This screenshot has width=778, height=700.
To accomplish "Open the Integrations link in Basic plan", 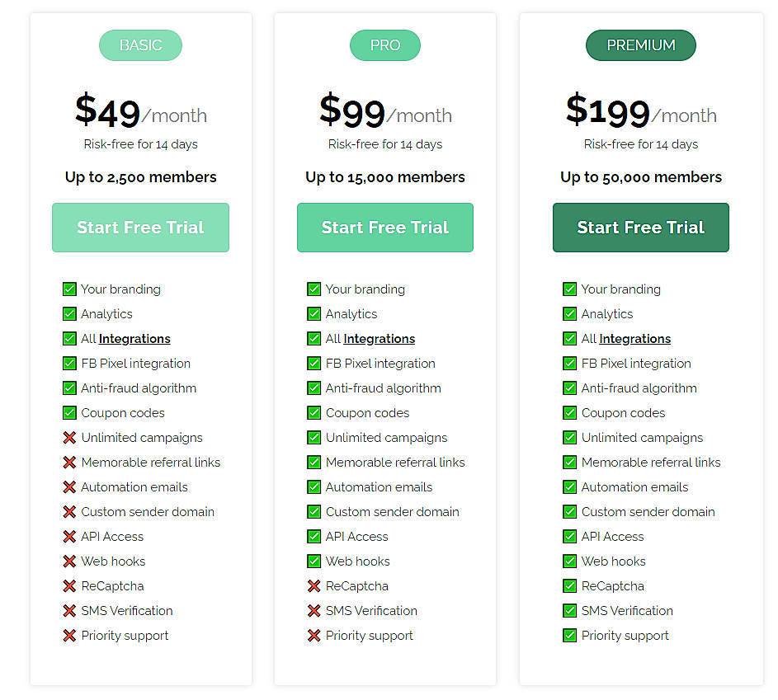I will (134, 338).
